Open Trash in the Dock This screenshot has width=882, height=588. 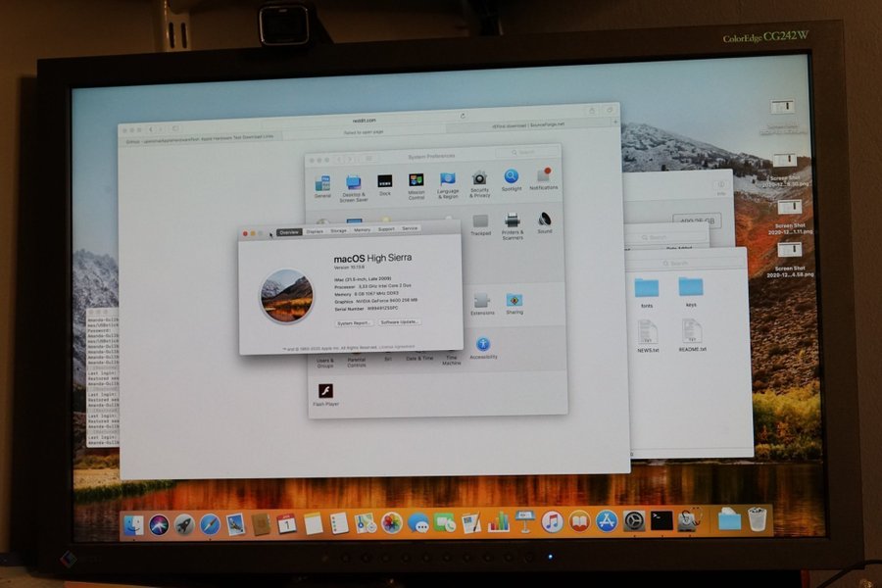pyautogui.click(x=758, y=518)
